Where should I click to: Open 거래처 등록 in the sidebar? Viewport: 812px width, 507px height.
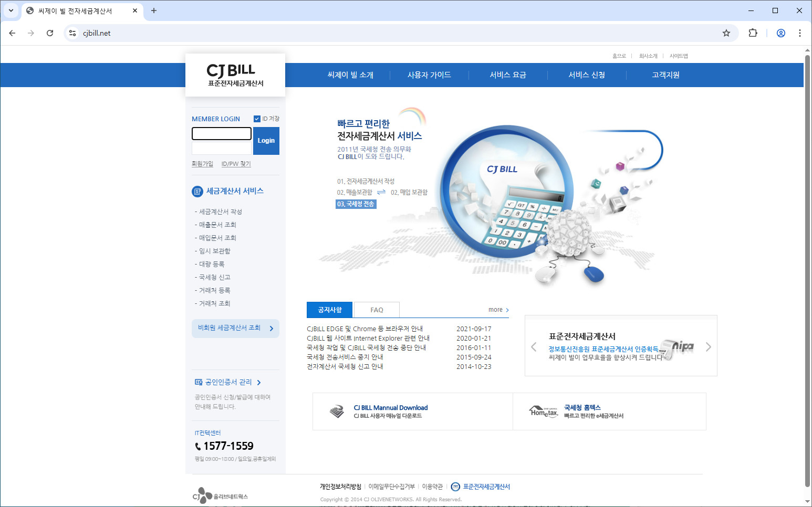(x=214, y=290)
